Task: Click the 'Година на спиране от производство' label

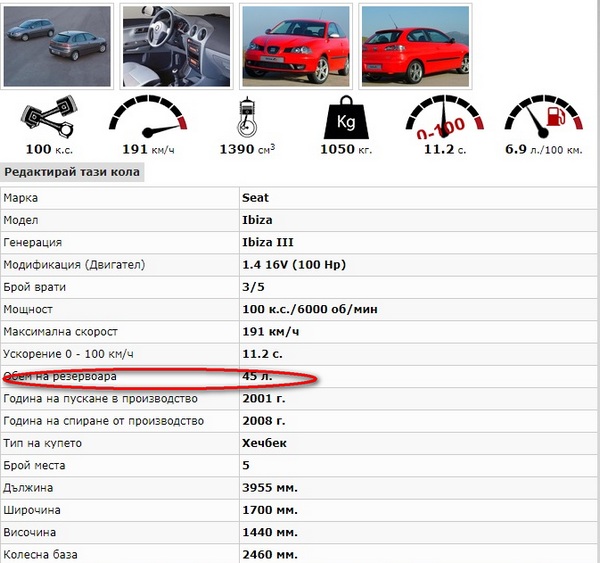Action: coord(103,421)
